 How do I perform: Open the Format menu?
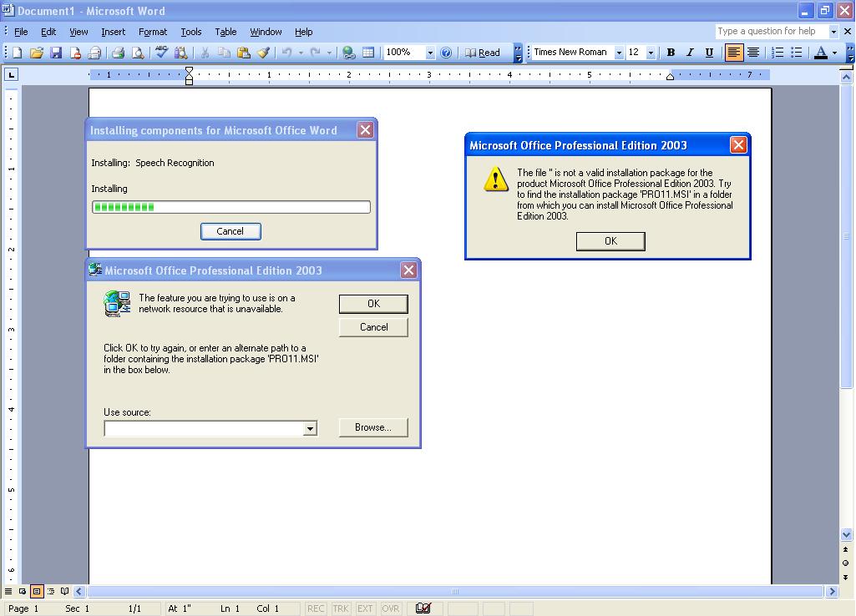pos(153,32)
